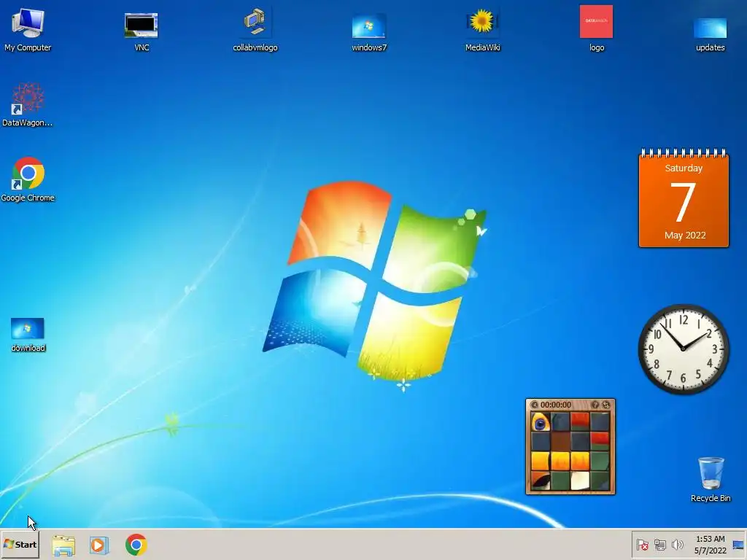The height and width of the screenshot is (560, 747).
Task: Open the Start menu
Action: 20,544
